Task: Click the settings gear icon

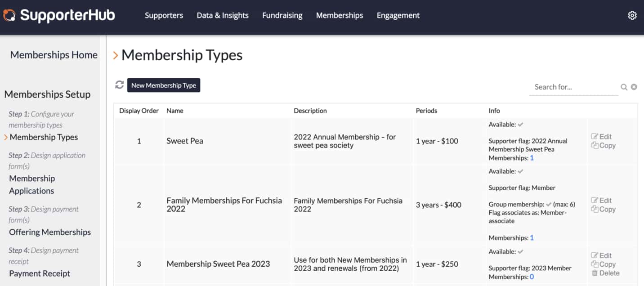Action: click(632, 16)
